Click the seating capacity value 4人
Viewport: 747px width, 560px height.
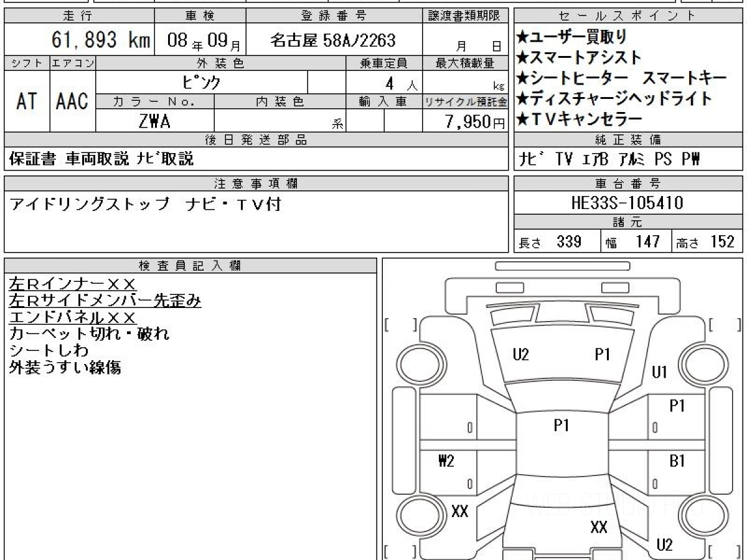tap(400, 83)
